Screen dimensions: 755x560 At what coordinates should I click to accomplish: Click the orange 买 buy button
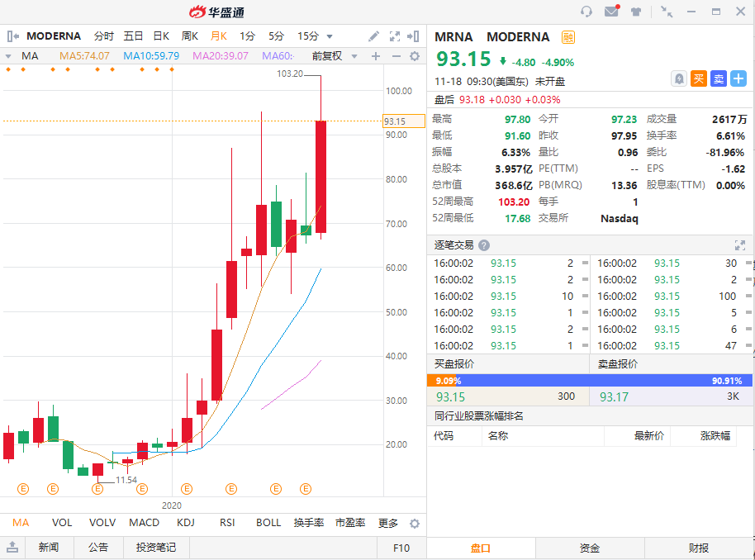pos(699,78)
